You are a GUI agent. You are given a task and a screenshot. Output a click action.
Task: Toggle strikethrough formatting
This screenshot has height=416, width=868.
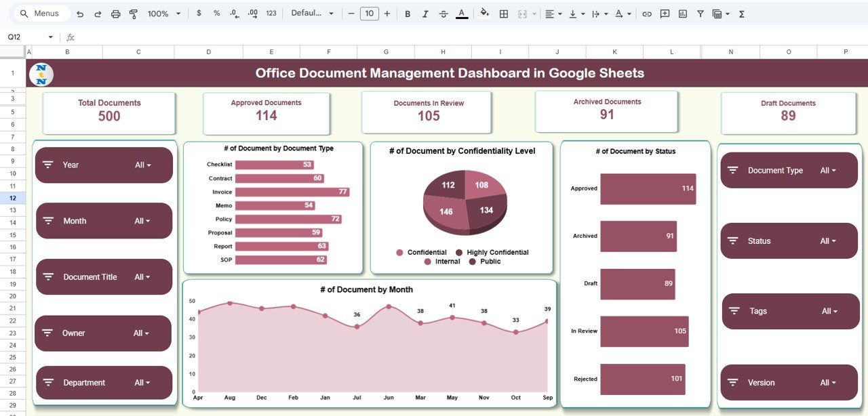tap(443, 13)
